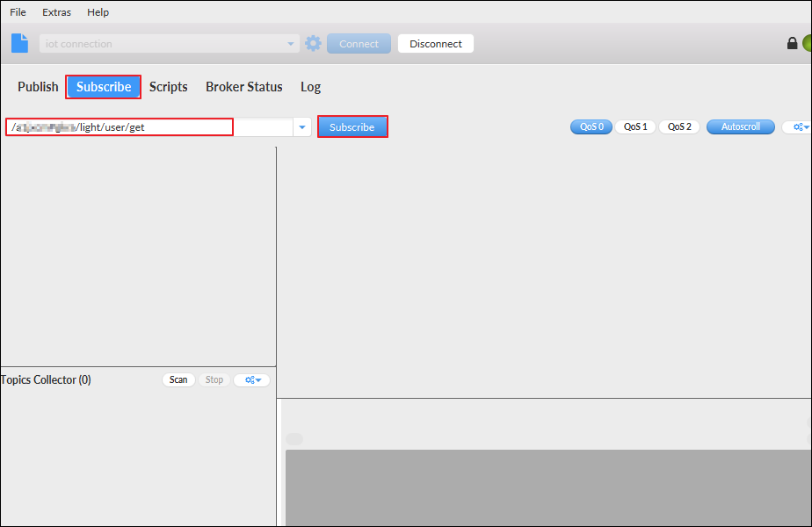Select QoS 1 for subscription
Screen dimensions: 812x527
(x=634, y=126)
